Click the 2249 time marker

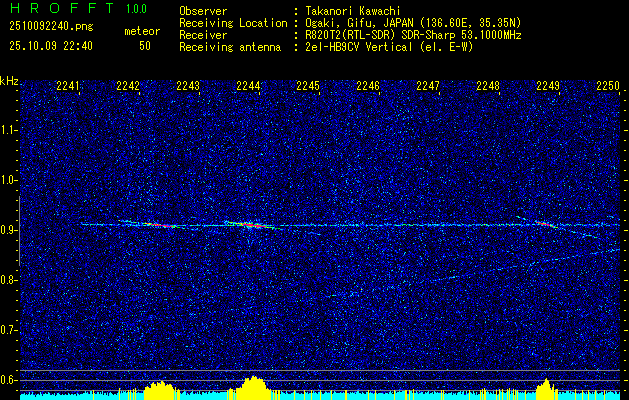(x=548, y=86)
